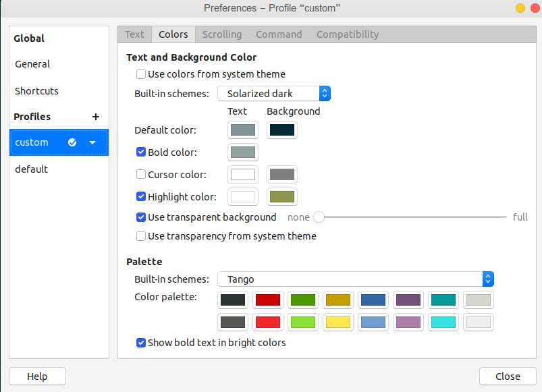Image resolution: width=542 pixels, height=392 pixels.
Task: Click the default-profile checkmark icon on custom
Action: [x=73, y=142]
